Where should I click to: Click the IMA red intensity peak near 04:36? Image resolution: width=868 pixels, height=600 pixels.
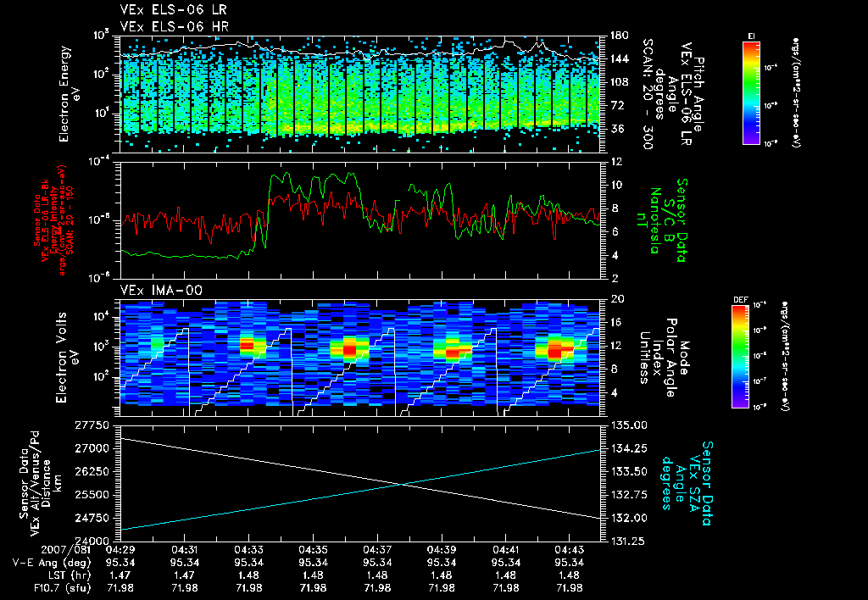[x=349, y=349]
